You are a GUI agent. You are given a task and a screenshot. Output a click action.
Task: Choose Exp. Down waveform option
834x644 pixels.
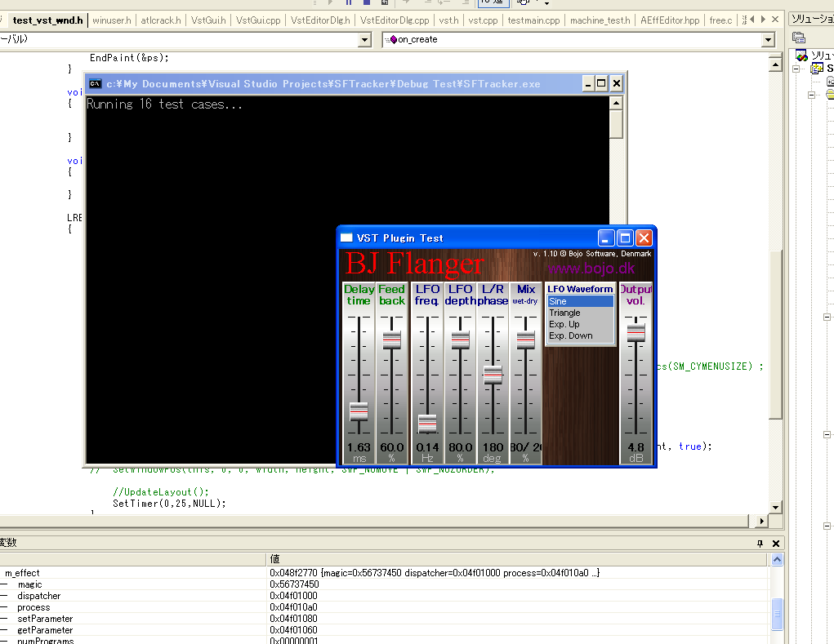coord(570,335)
